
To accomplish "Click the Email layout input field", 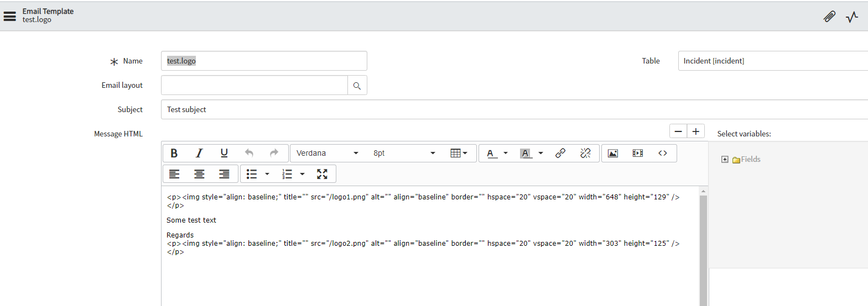I will point(254,85).
